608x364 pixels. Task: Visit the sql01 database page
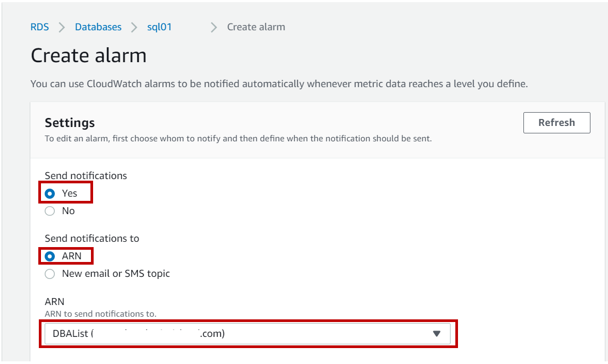click(x=161, y=27)
